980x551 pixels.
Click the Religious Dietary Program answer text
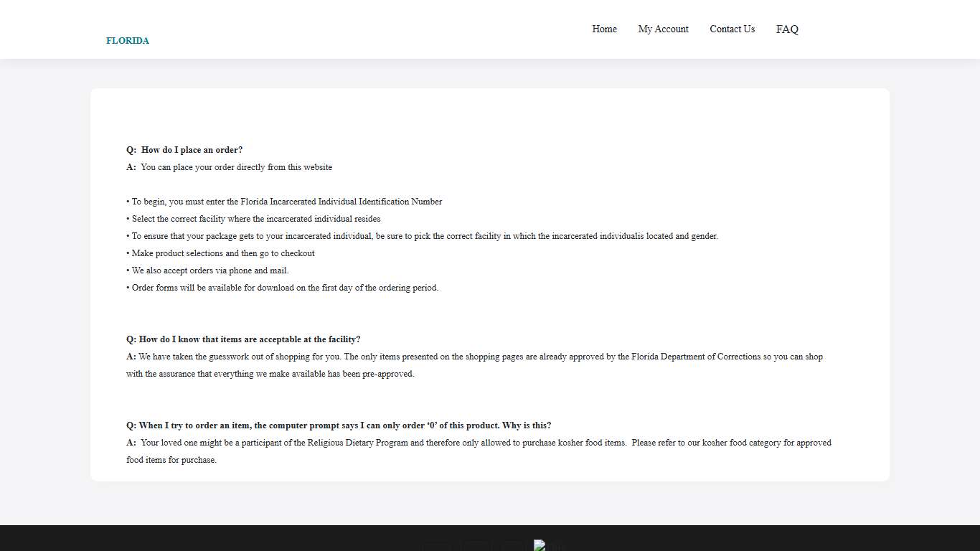pyautogui.click(x=479, y=443)
